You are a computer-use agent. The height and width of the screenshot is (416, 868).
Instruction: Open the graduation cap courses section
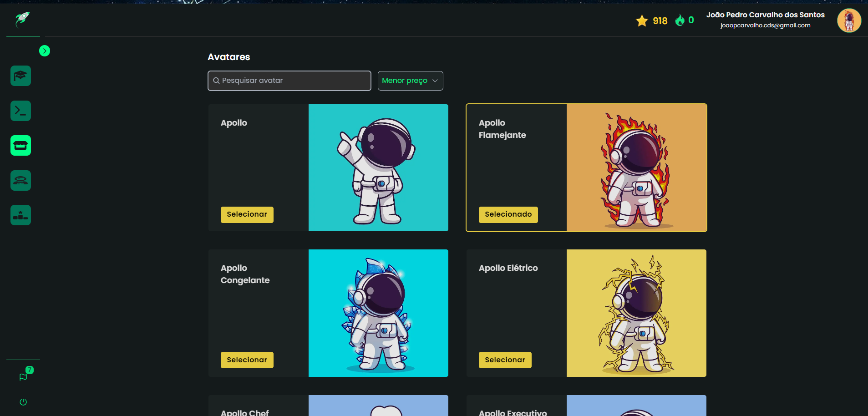pos(20,76)
